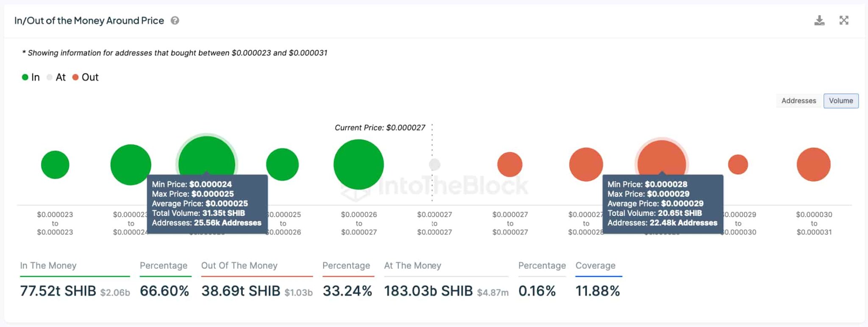Click the first green bubble at $0.000023

click(x=55, y=165)
